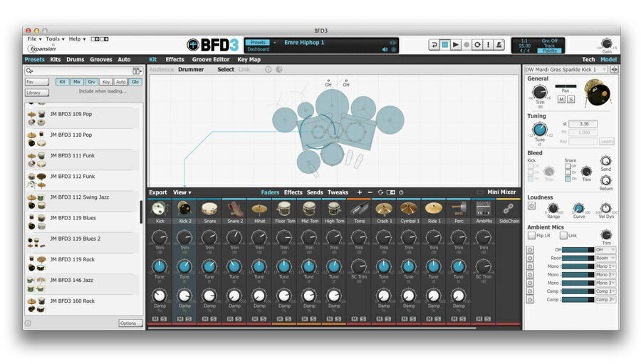Image resolution: width=641 pixels, height=364 pixels.
Task: Mute drum with M button in General
Action: tap(562, 100)
